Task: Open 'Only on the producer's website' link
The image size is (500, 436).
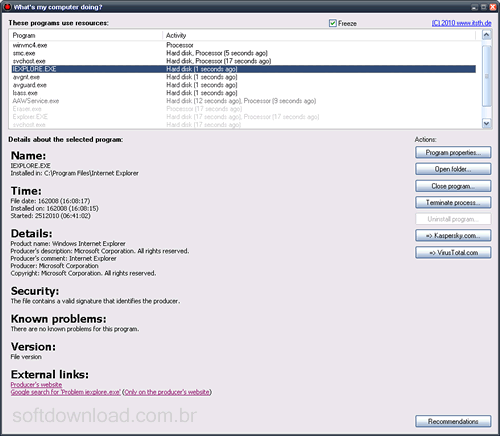Action: point(167,392)
